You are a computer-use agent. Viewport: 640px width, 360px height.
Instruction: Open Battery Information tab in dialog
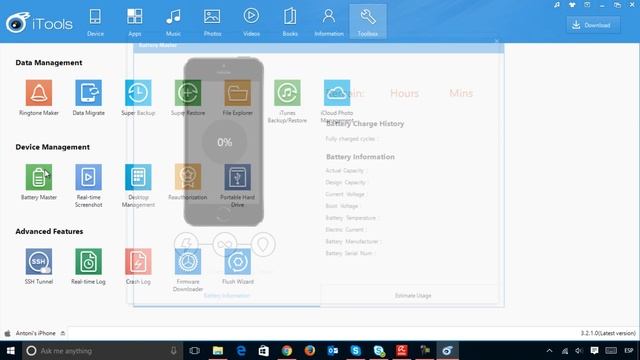pyautogui.click(x=227, y=296)
